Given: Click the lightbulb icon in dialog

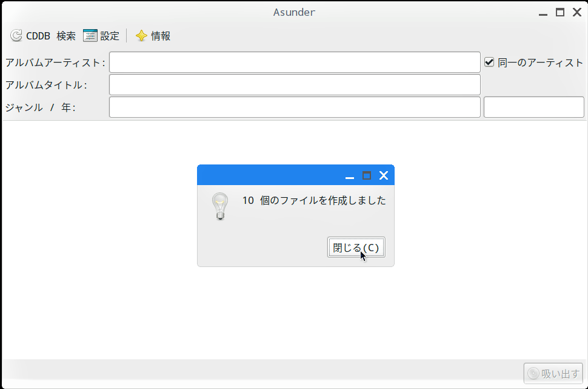Looking at the screenshot, I should pos(220,206).
